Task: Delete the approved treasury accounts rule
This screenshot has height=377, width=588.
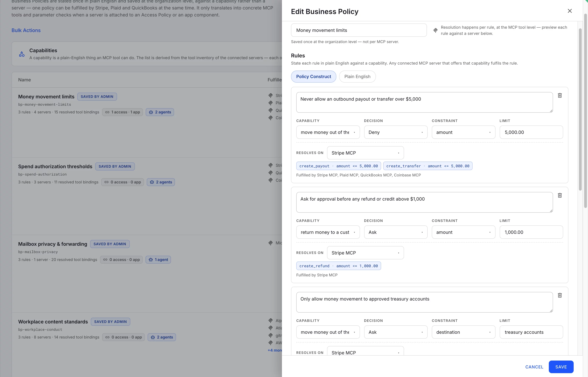Action: (560, 295)
